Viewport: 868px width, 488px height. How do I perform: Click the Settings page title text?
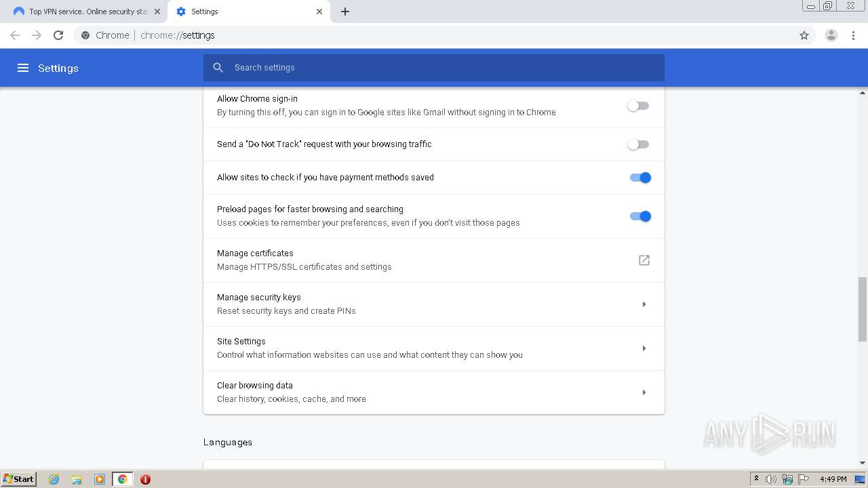pos(58,68)
